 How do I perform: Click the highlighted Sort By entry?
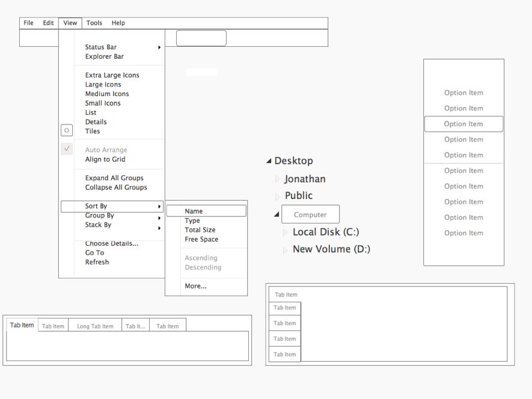(112, 206)
